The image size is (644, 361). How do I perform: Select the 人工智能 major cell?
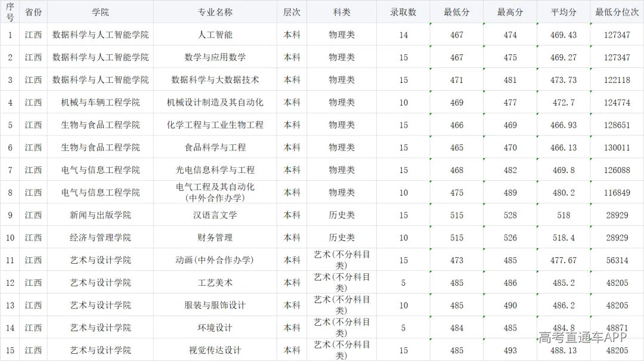coord(215,35)
